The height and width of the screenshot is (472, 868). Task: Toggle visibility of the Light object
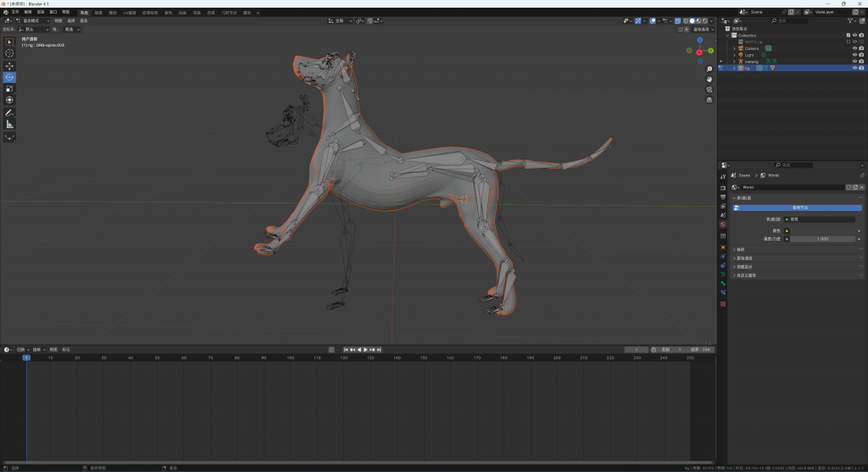click(x=854, y=55)
